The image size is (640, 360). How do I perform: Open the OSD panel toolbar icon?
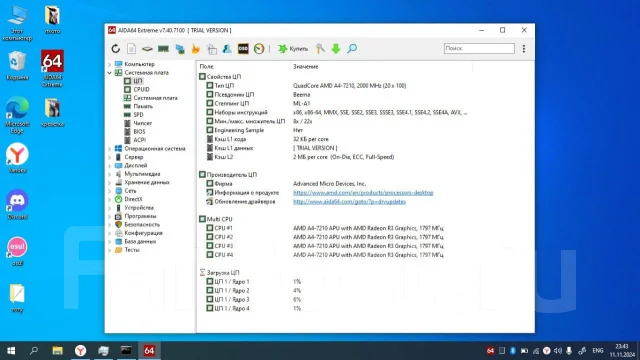243,49
